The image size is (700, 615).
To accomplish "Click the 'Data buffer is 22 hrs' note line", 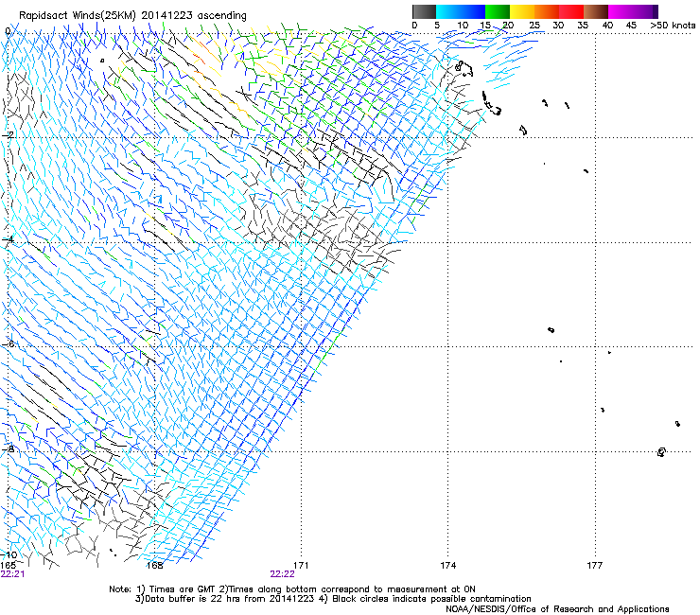I will (333, 599).
